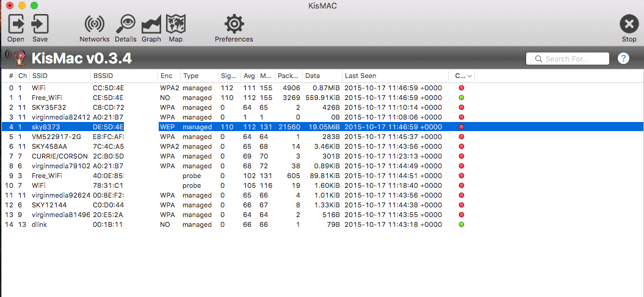Sort by the # column header
Image resolution: width=644 pixels, height=297 pixels.
(11, 76)
